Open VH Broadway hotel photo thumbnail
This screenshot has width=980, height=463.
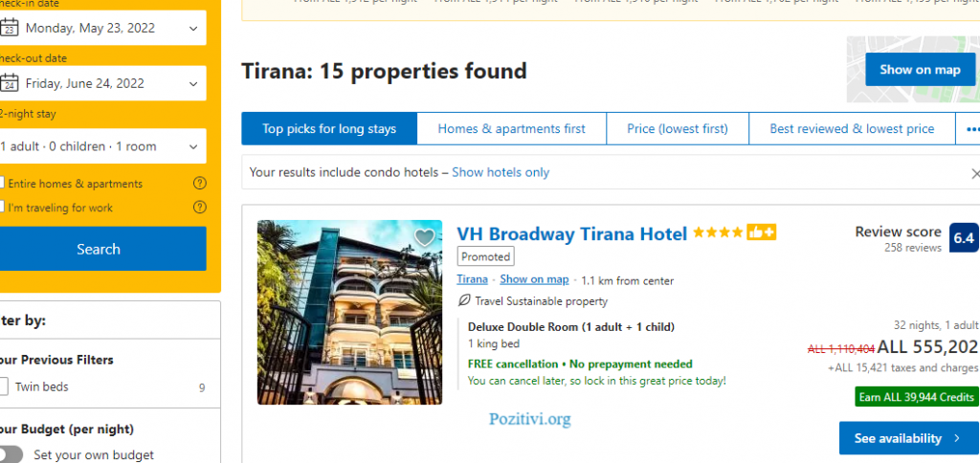[349, 313]
